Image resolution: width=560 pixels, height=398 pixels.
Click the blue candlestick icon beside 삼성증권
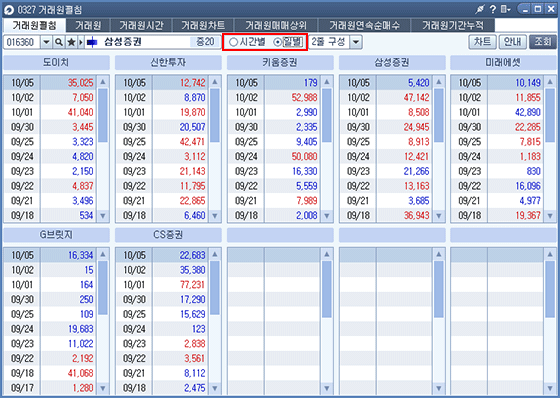[92, 42]
